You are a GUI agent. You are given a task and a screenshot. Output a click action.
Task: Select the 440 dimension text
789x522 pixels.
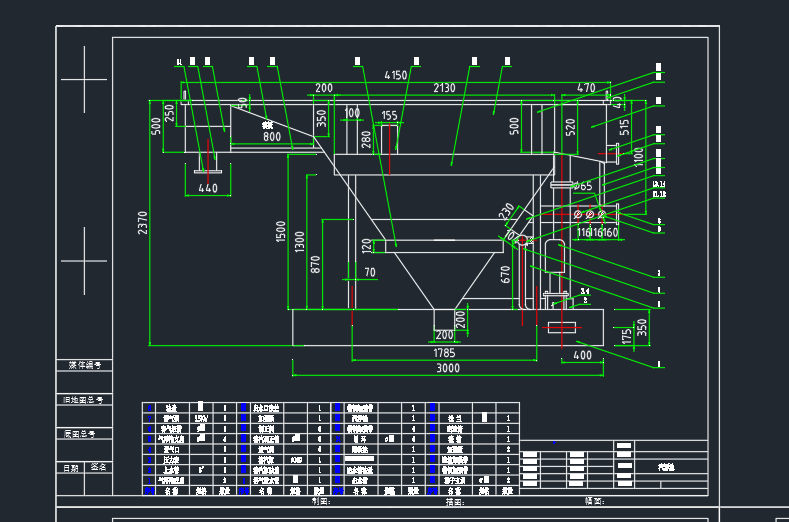208,188
